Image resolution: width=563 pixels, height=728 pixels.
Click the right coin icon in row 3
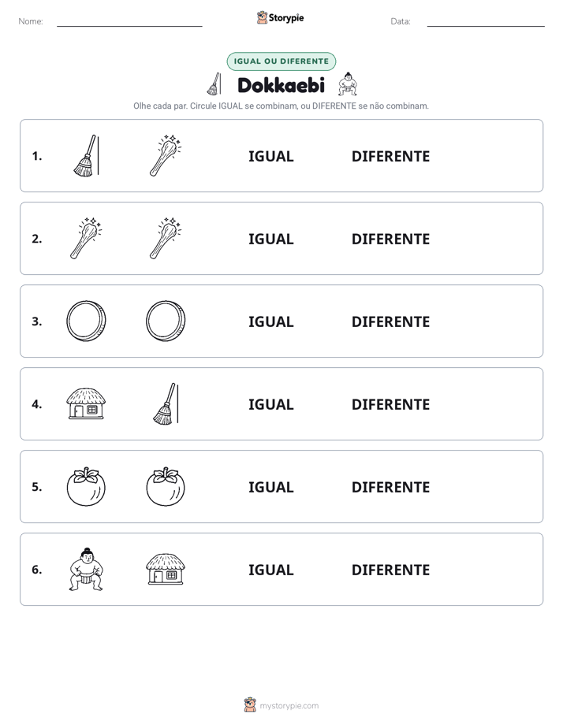[166, 321]
